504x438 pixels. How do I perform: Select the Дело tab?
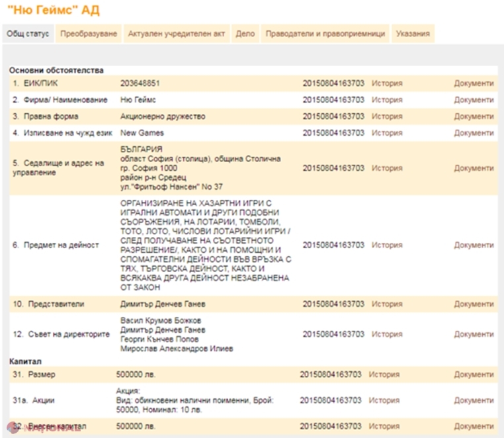(245, 34)
